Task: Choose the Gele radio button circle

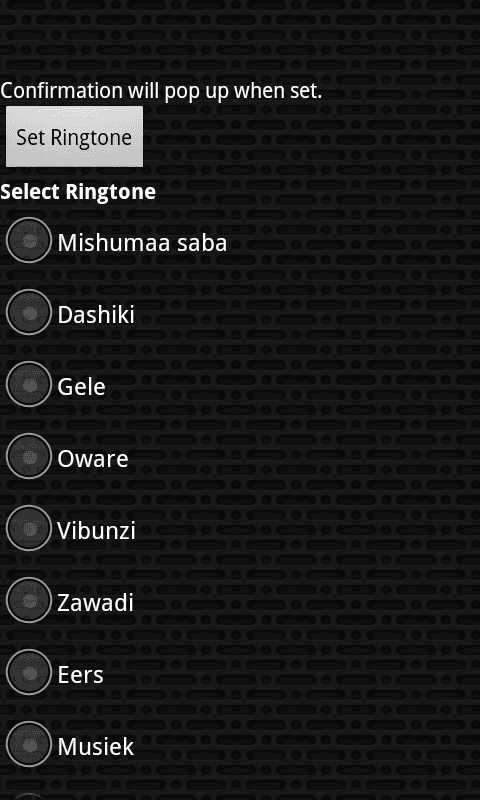Action: (x=29, y=384)
